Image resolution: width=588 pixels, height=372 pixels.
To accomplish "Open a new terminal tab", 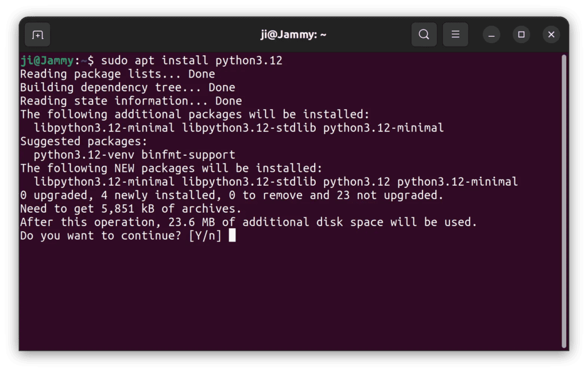I will click(37, 35).
